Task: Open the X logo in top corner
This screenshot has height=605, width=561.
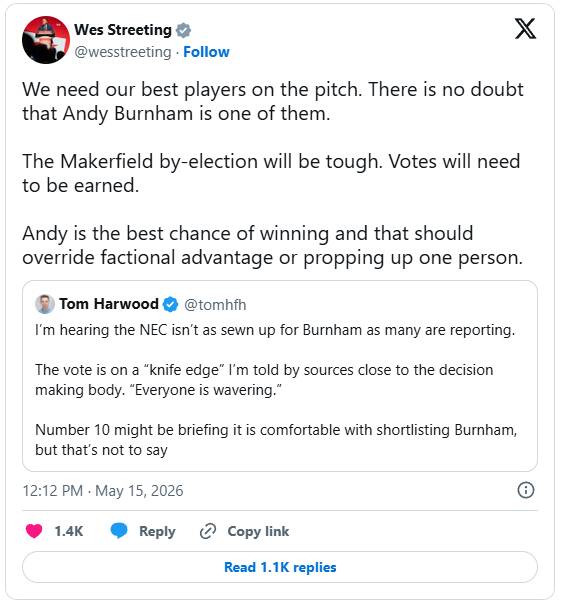Action: click(525, 29)
